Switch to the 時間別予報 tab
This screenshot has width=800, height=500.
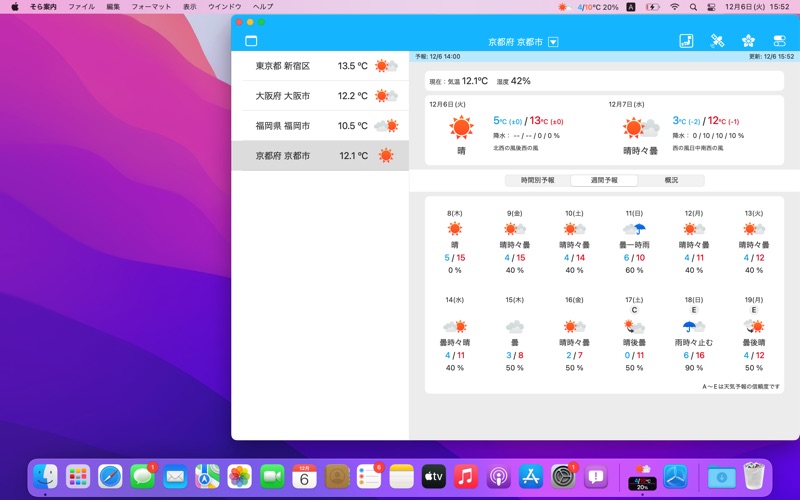537,181
